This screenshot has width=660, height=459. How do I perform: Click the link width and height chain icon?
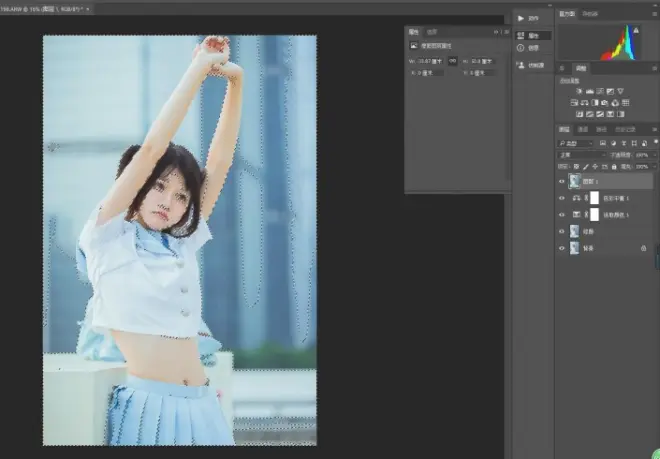pos(452,61)
